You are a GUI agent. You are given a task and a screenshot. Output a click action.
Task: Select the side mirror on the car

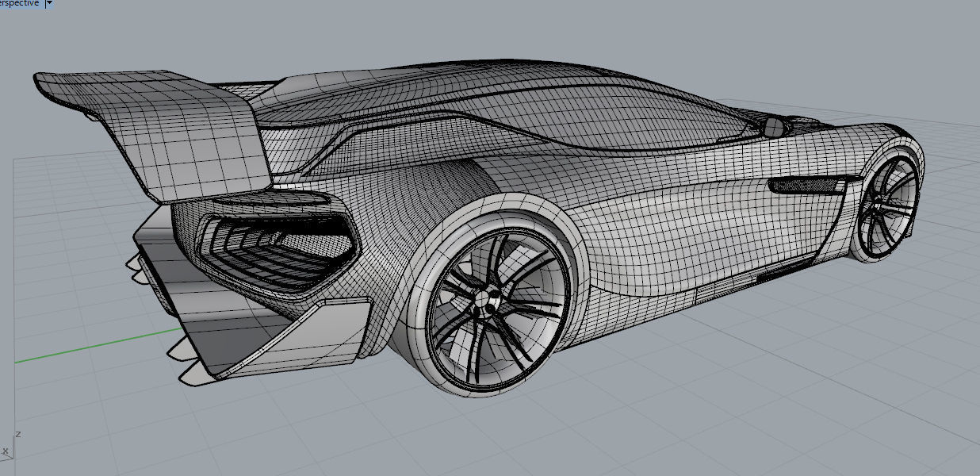tap(773, 125)
